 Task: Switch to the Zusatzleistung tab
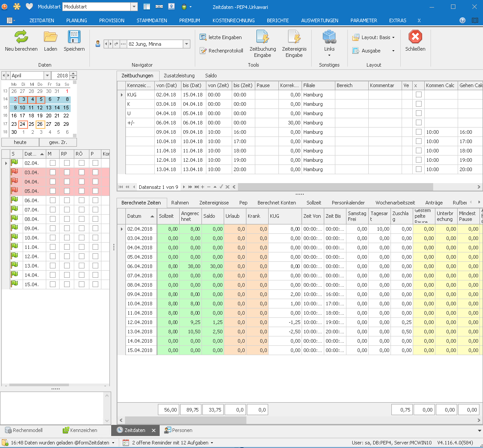coord(179,76)
